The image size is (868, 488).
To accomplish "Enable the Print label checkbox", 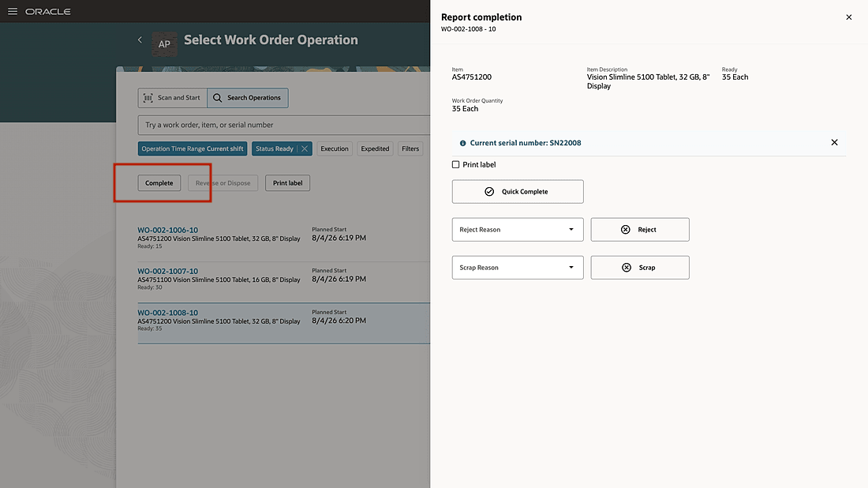I will coord(455,164).
